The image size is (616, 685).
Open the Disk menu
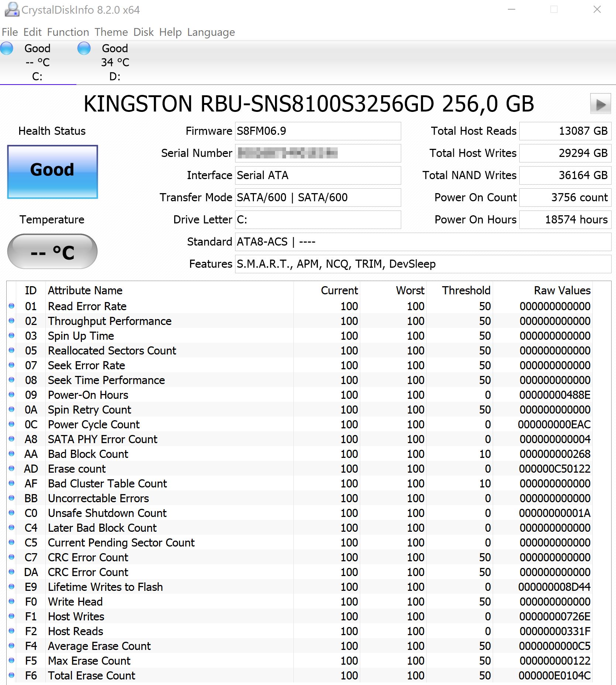[144, 32]
